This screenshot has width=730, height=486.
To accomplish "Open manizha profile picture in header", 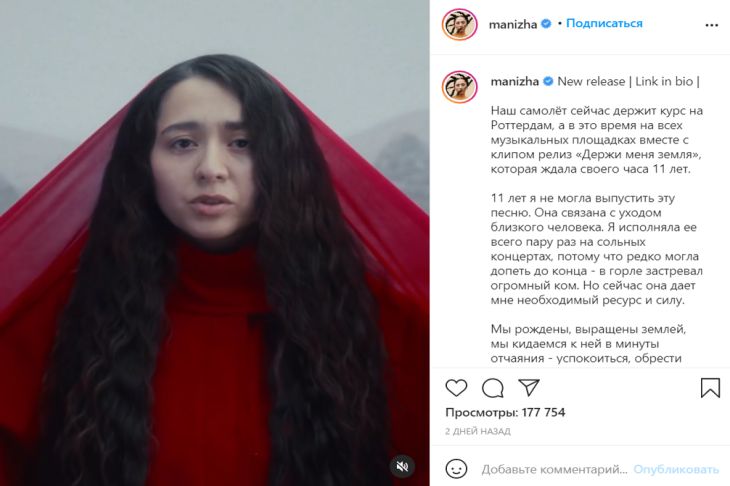I will coord(460,24).
